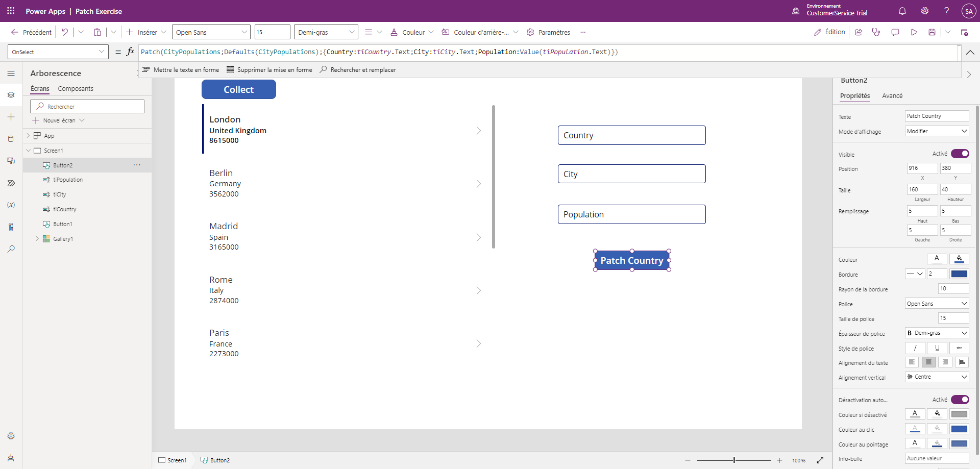This screenshot has height=469, width=980.
Task: Open the virtual agent icon at bottom
Action: [x=11, y=458]
